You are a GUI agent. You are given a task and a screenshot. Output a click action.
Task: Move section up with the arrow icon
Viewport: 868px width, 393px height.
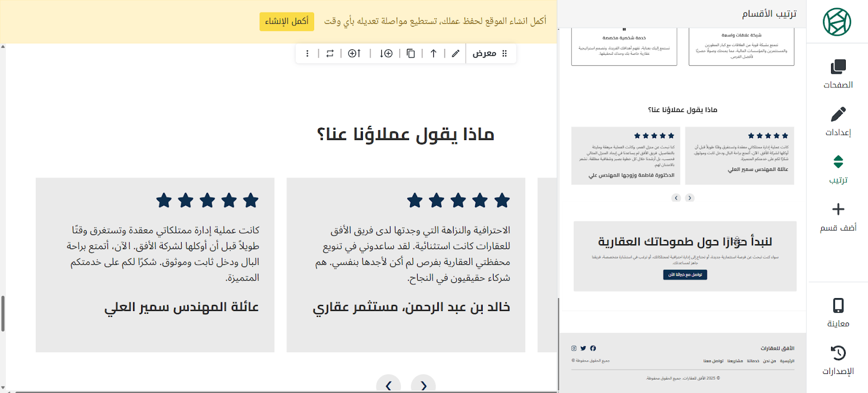pyautogui.click(x=433, y=53)
